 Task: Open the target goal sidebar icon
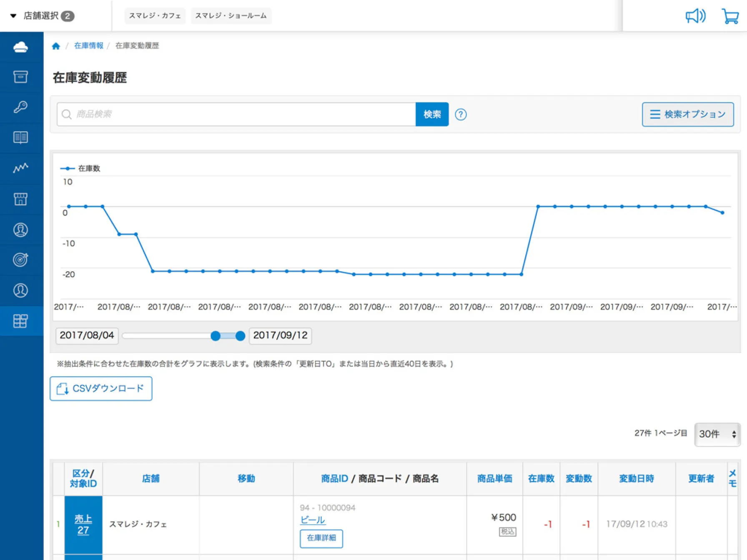pyautogui.click(x=20, y=260)
